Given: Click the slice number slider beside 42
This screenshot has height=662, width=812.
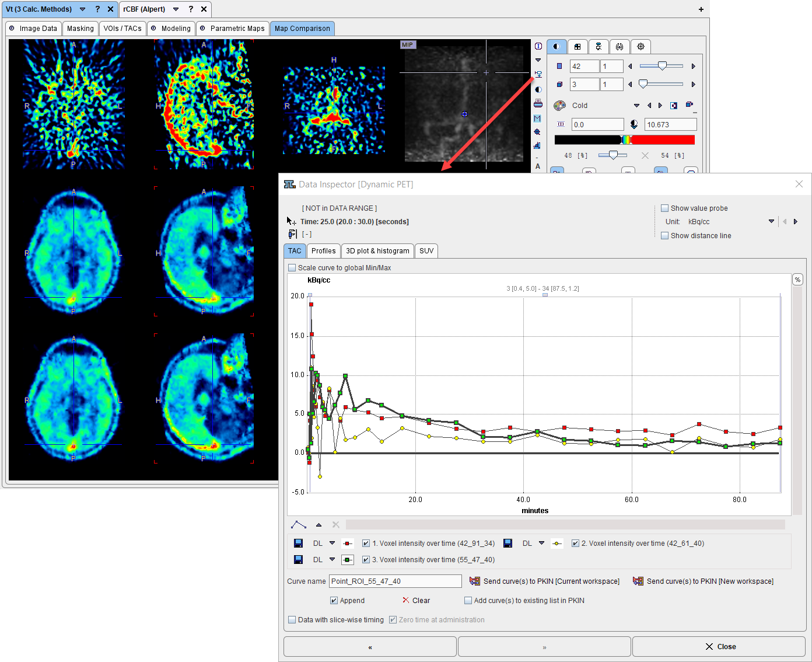Looking at the screenshot, I should (661, 66).
